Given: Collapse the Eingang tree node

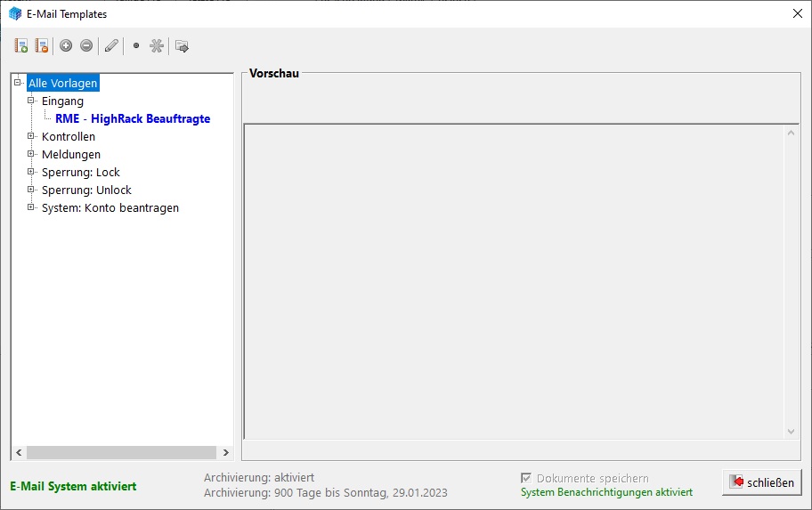Looking at the screenshot, I should click(x=31, y=101).
